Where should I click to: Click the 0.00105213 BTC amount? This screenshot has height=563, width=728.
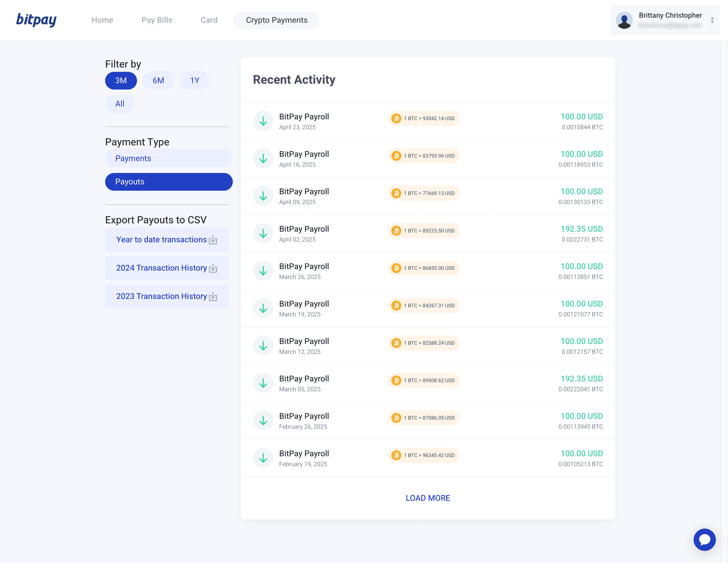[580, 464]
